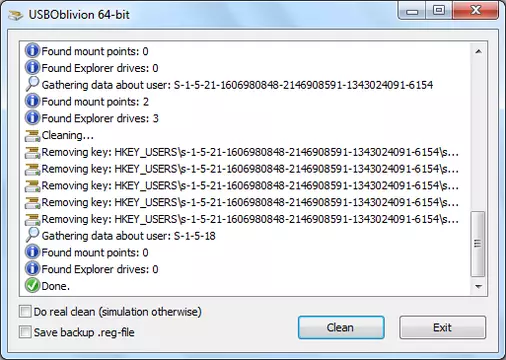Start cleaning with the Clean button
506x360 pixels.
tap(341, 327)
